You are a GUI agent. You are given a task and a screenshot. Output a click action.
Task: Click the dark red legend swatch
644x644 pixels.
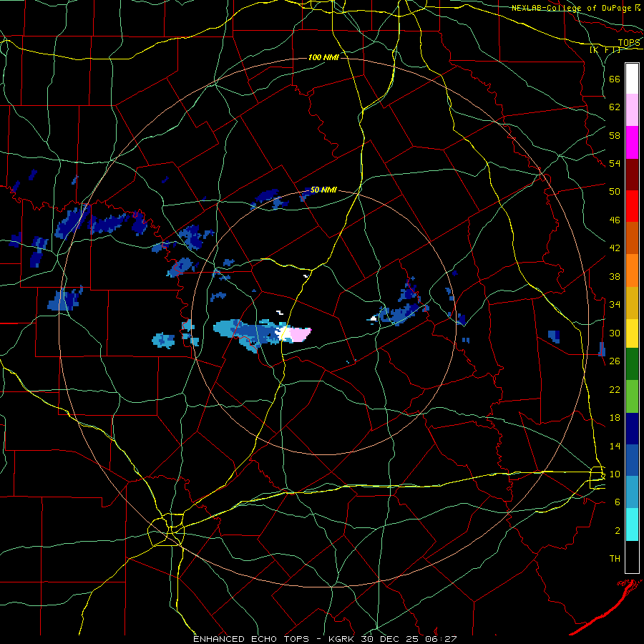coord(632,175)
